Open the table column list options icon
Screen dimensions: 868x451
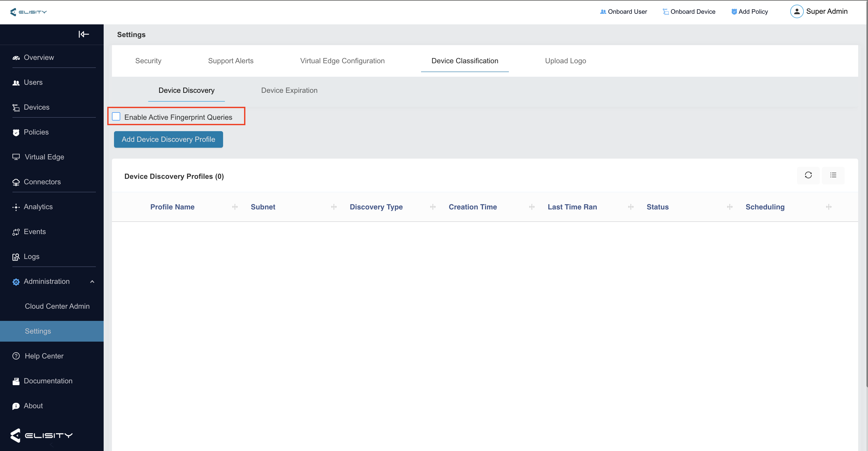coord(833,175)
